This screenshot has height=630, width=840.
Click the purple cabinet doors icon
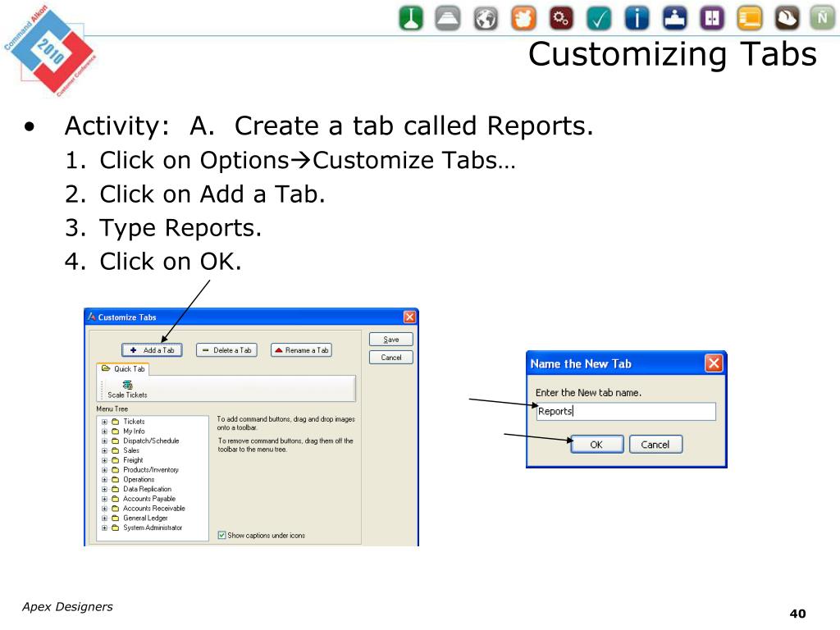pos(712,18)
